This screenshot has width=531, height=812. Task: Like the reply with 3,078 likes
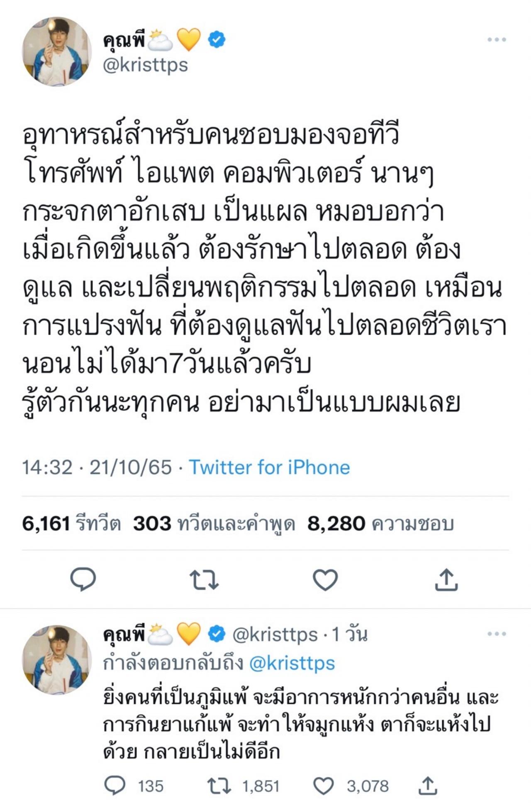[324, 785]
